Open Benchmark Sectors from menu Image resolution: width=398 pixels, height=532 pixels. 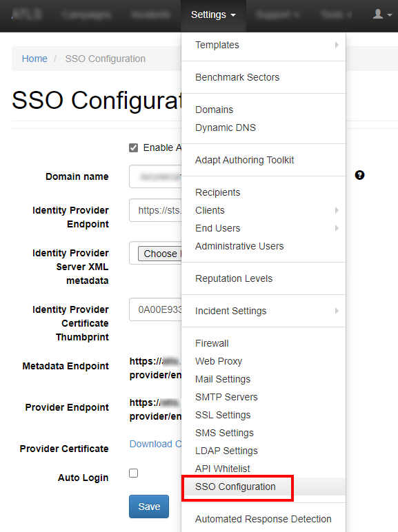point(237,77)
